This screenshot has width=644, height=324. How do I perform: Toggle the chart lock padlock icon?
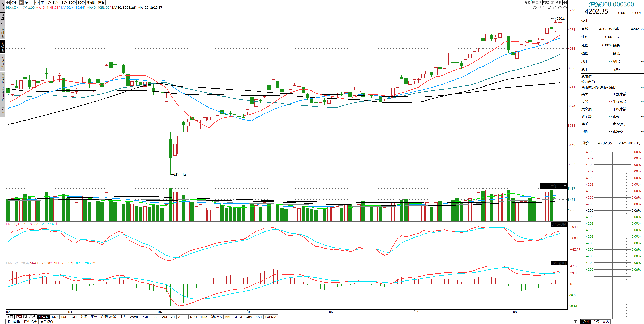pos(555,8)
